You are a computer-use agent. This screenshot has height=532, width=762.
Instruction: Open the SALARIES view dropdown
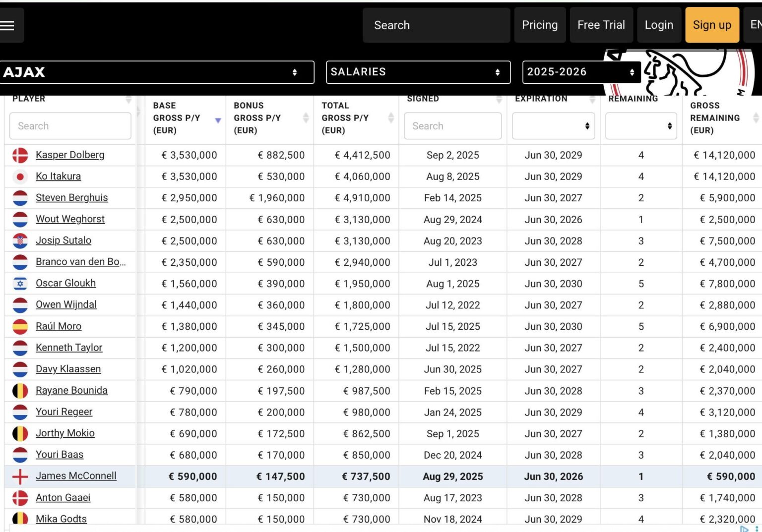pyautogui.click(x=418, y=72)
